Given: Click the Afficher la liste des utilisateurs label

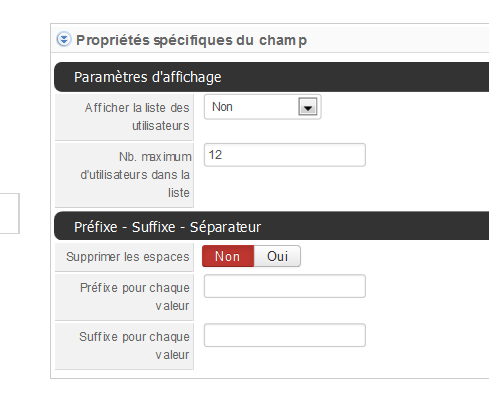Looking at the screenshot, I should 137,117.
